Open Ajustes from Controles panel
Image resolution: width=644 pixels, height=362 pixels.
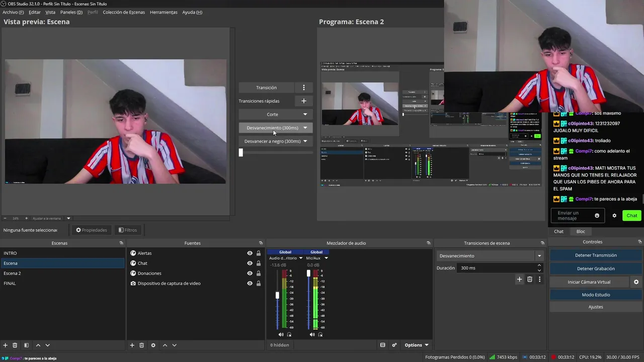pos(596,307)
